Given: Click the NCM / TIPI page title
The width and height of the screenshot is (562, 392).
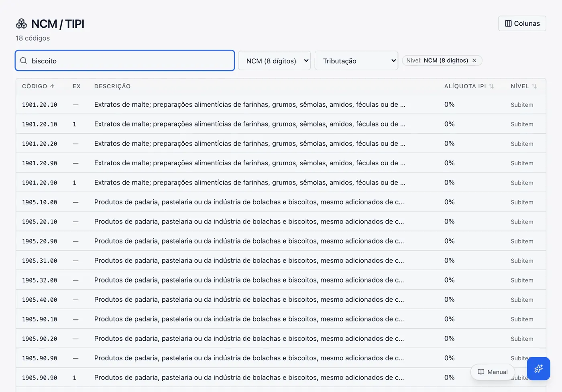Looking at the screenshot, I should click(x=58, y=24).
